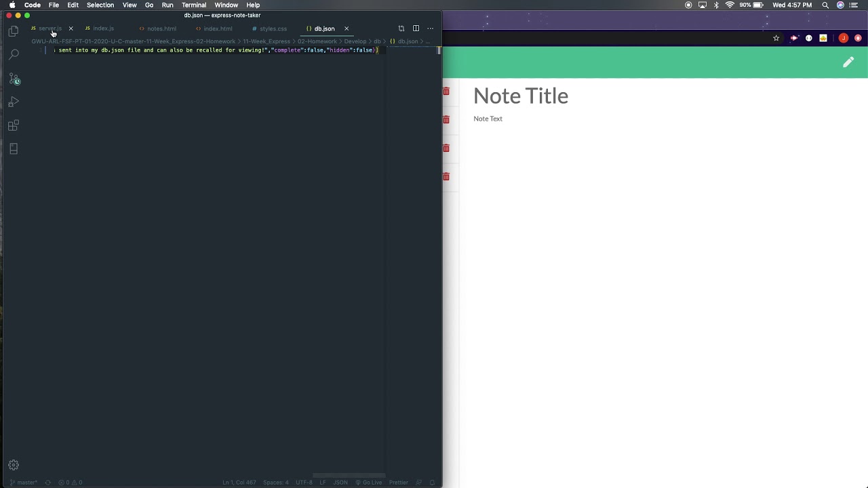Open the Terminal menu

194,5
